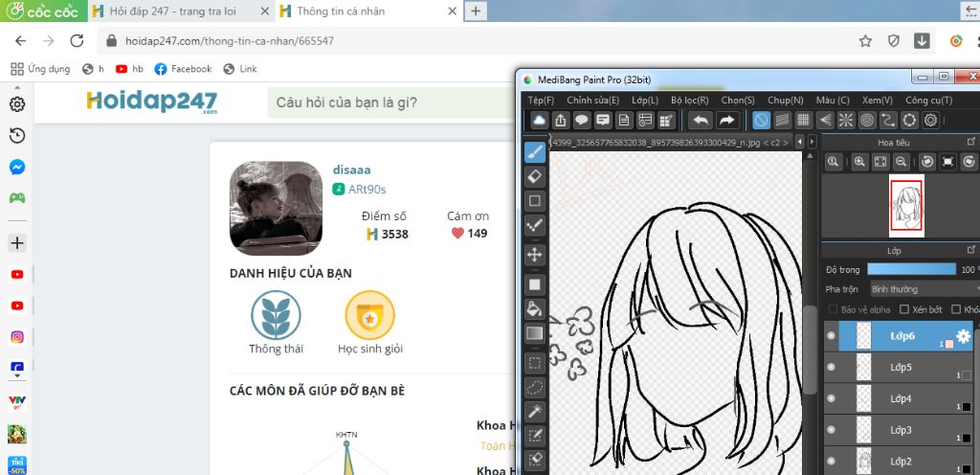Hide layer Lớp5 visibility dot
The width and height of the screenshot is (980, 475).
coord(831,367)
